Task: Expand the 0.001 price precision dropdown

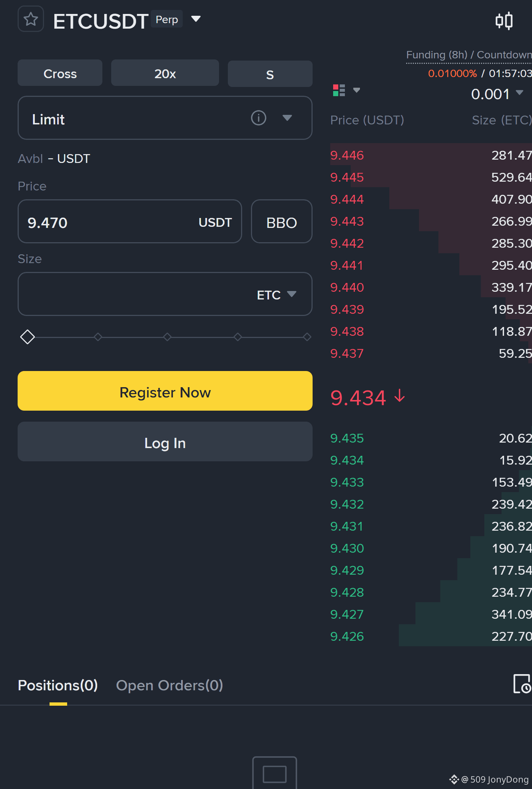Action: point(520,92)
